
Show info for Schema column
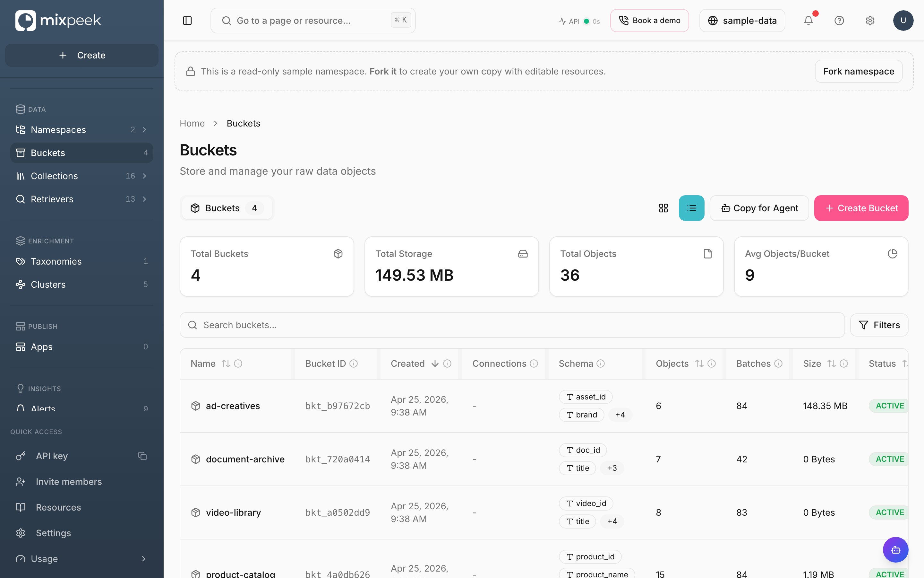[601, 363]
